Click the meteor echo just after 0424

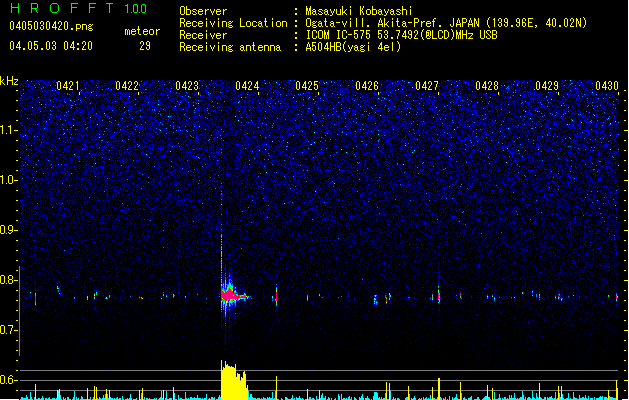(x=276, y=296)
